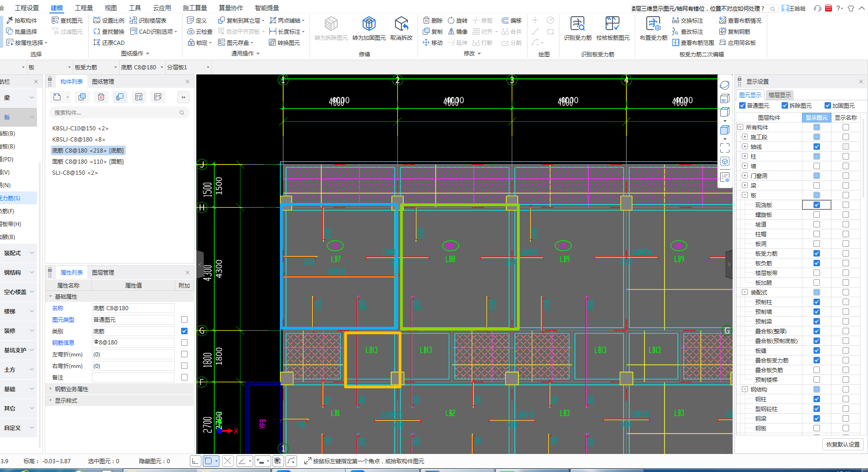Click the 钢筋信息 value field

(x=133, y=343)
